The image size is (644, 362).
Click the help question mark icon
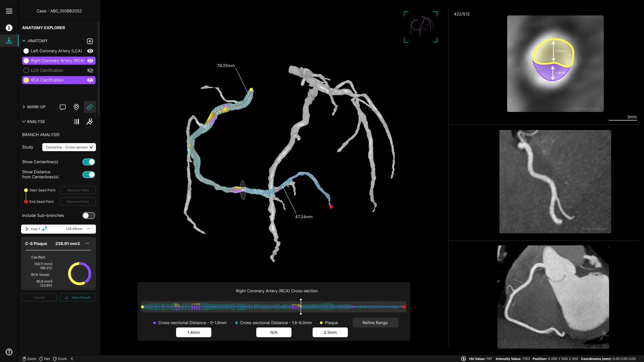[9, 352]
